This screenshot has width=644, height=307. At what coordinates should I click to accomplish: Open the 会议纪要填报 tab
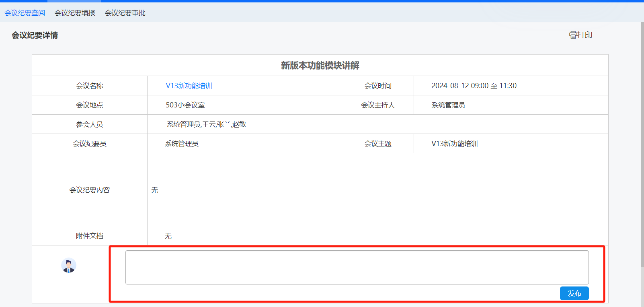coord(75,13)
